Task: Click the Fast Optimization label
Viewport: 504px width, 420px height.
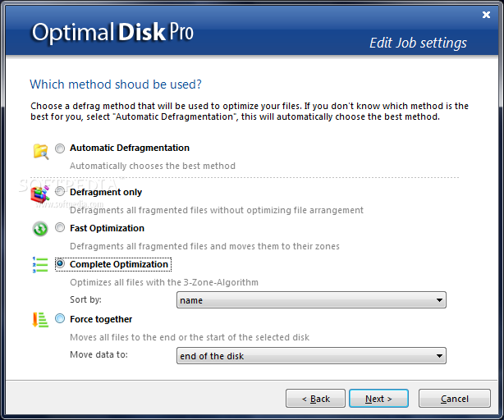Action: (107, 228)
